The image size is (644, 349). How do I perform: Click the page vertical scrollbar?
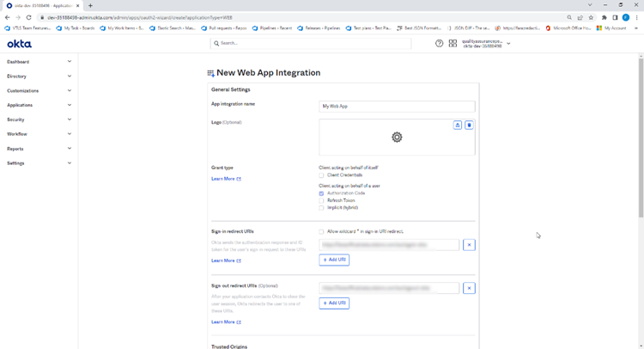point(641,138)
